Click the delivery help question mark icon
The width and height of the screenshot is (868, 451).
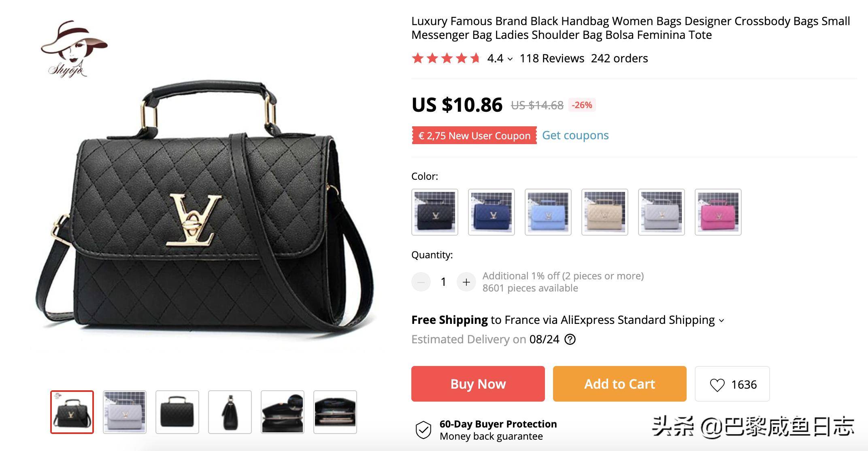[x=570, y=339]
